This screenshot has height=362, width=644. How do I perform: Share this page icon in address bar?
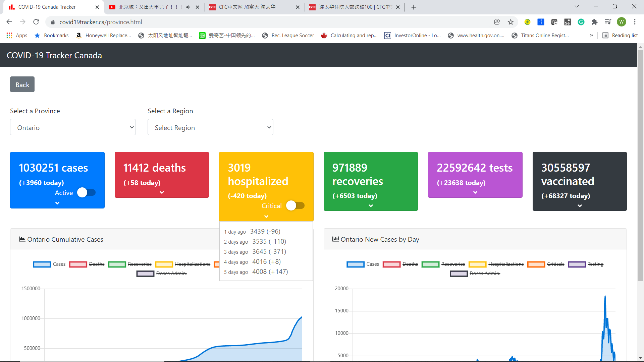[x=497, y=22]
